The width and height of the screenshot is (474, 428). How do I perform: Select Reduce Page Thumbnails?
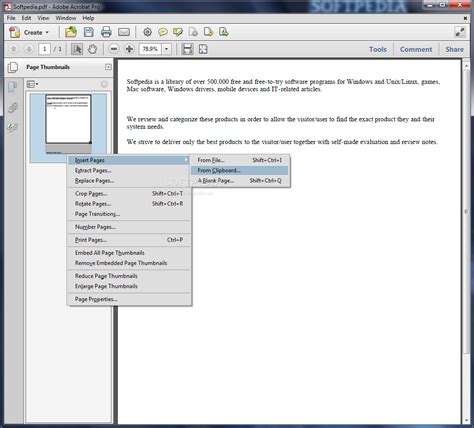click(129, 276)
